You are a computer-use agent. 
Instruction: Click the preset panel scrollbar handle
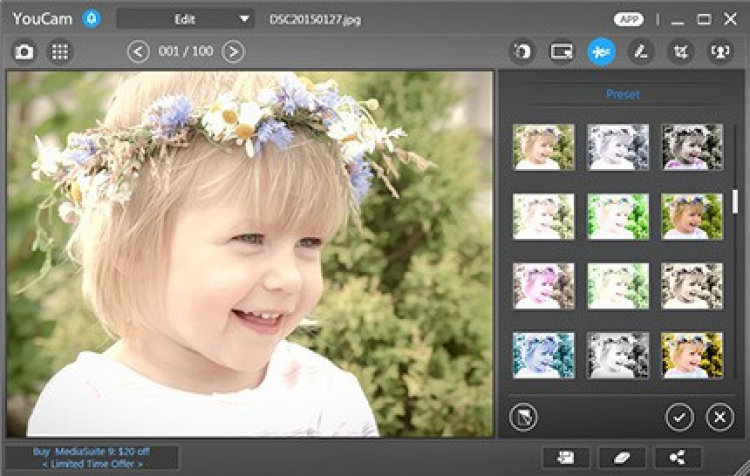point(735,201)
